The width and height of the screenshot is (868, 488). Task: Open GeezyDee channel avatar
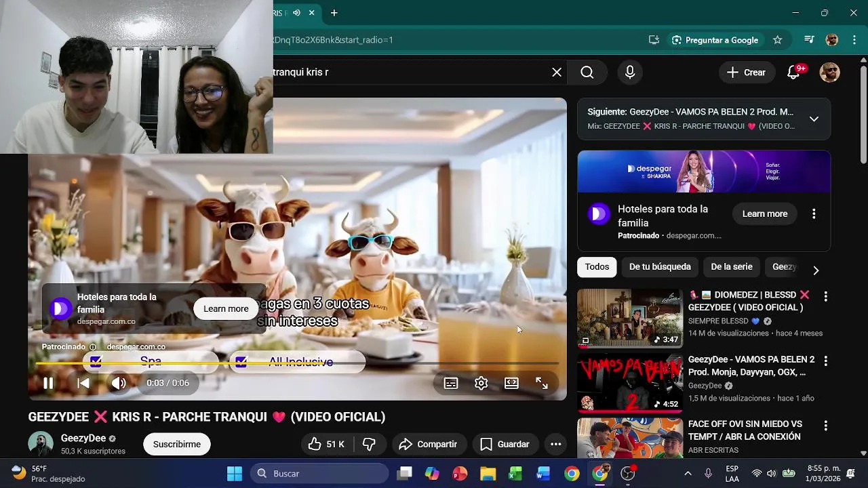click(41, 444)
